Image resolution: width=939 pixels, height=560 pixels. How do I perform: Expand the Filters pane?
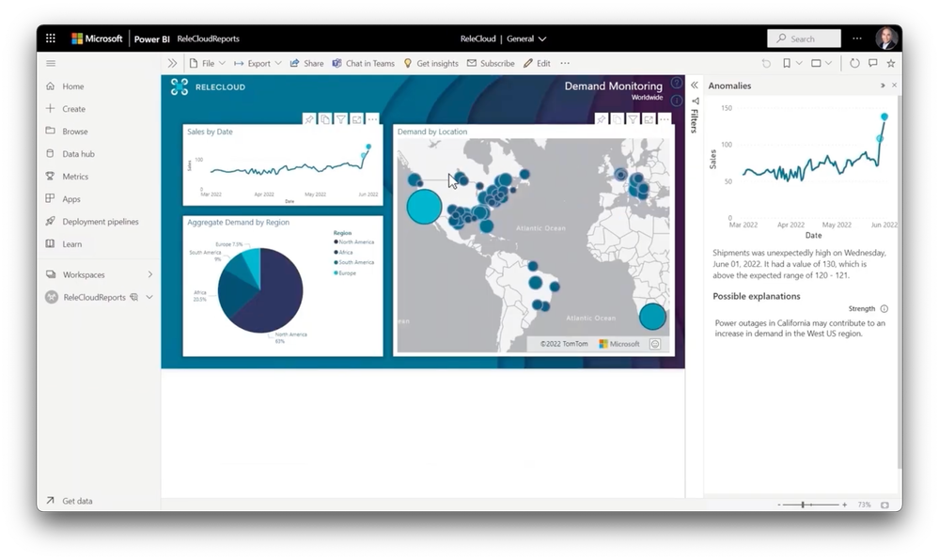click(694, 86)
